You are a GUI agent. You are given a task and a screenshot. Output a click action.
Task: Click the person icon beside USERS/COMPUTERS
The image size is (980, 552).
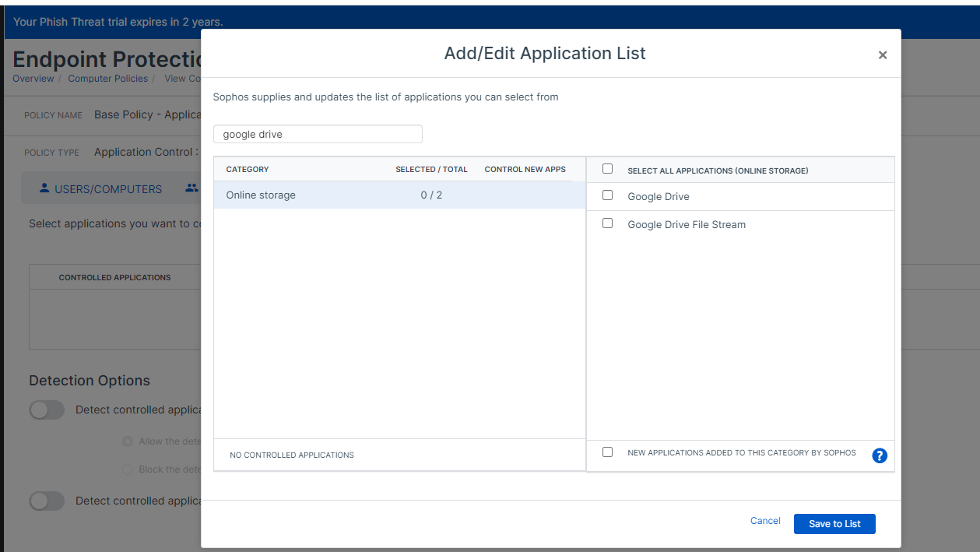[44, 188]
